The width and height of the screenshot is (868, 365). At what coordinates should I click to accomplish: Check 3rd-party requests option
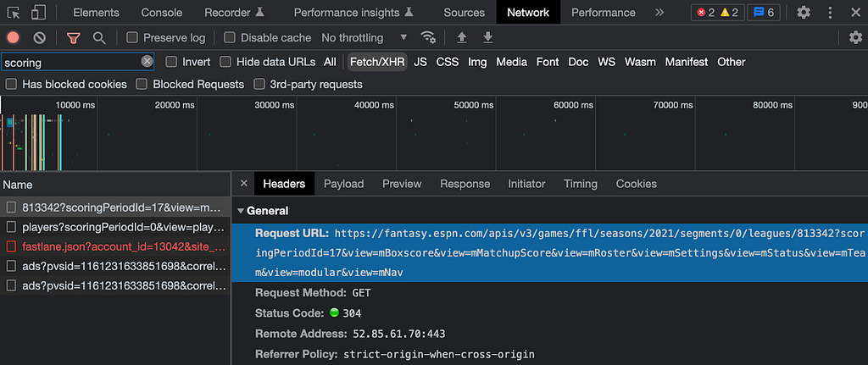click(259, 84)
